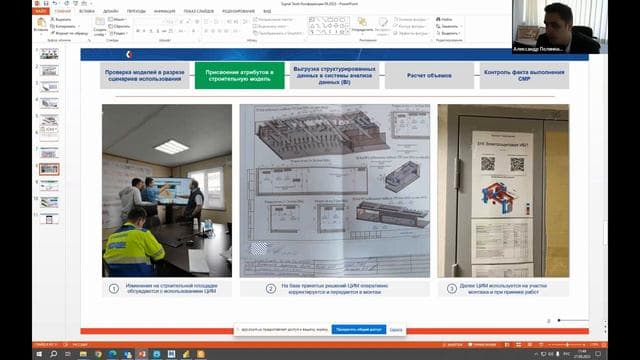
Task: Open the notification center icon in the tray
Action: (598, 354)
